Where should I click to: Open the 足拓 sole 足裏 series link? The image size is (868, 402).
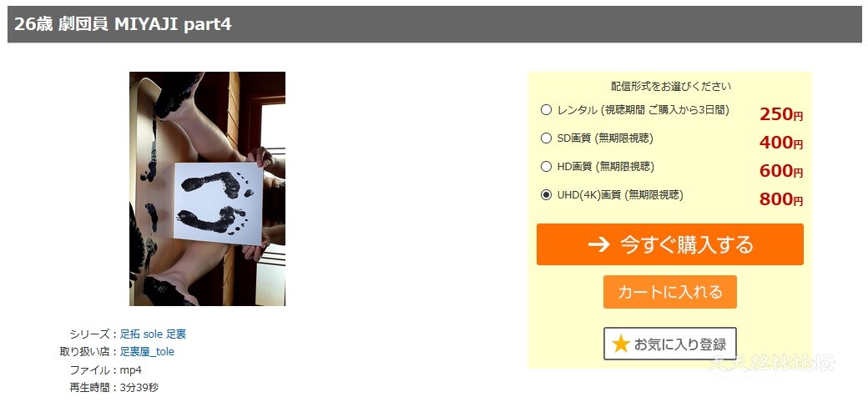153,334
